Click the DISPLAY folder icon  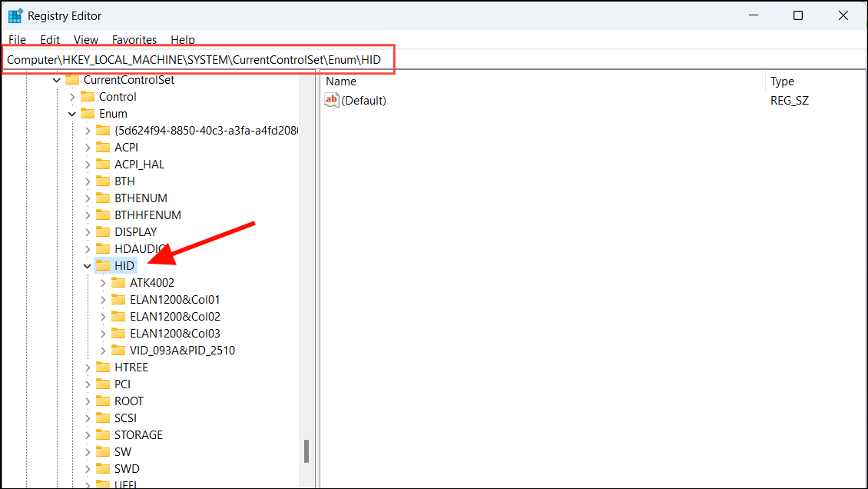click(103, 231)
